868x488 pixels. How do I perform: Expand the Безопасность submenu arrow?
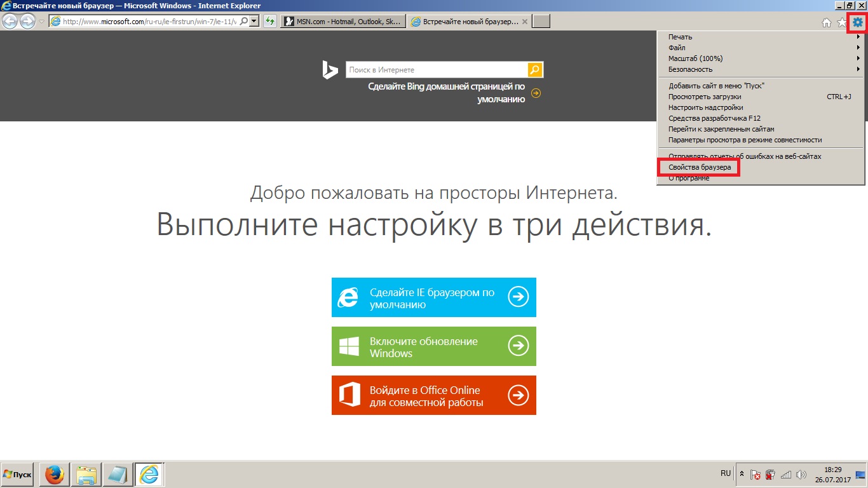pos(858,69)
